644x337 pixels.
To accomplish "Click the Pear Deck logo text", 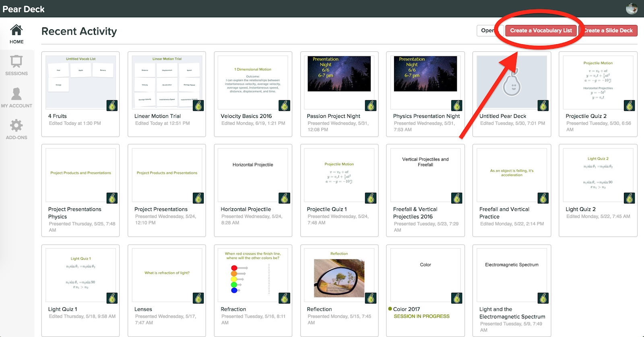I will 24,9.
